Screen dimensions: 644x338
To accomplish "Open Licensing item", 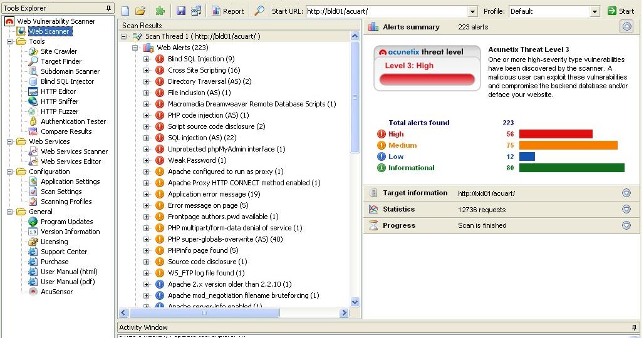I will [x=55, y=242].
